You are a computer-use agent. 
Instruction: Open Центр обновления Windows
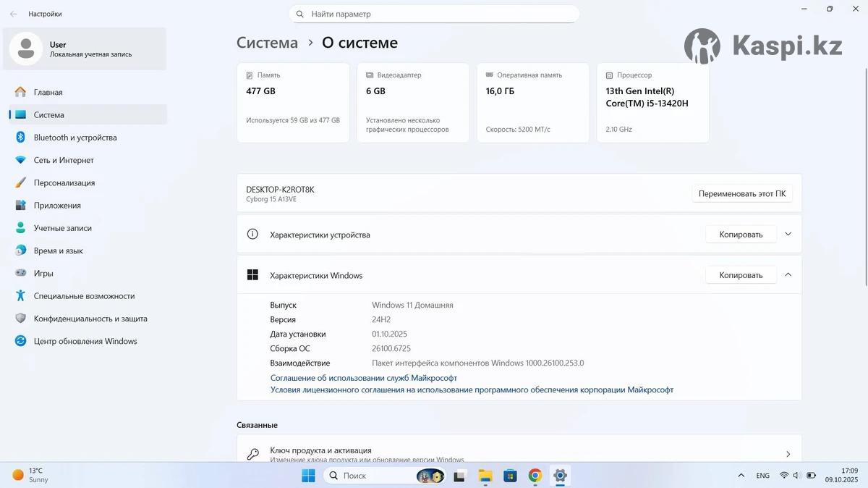pyautogui.click(x=85, y=341)
